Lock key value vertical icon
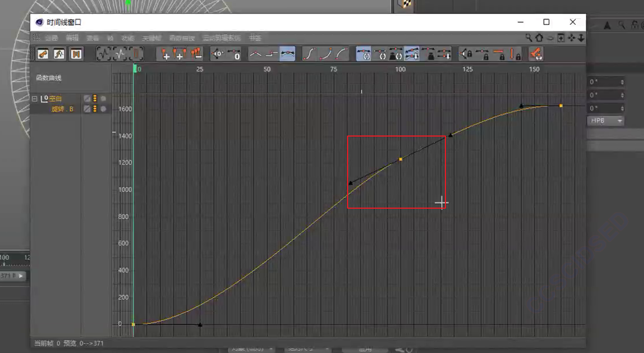The width and height of the screenshot is (644, 353). 514,54
